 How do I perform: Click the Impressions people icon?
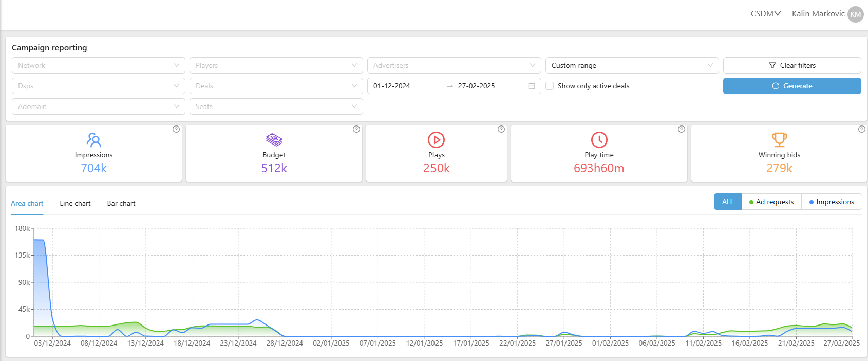coord(93,140)
